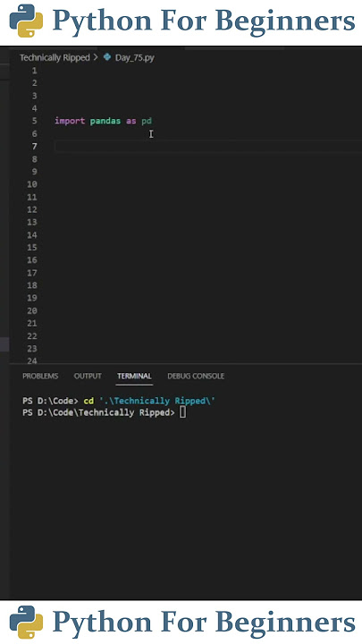Expand the breadcrumb chevron after Technically Ripped
This screenshot has height=644, width=362.
point(96,57)
